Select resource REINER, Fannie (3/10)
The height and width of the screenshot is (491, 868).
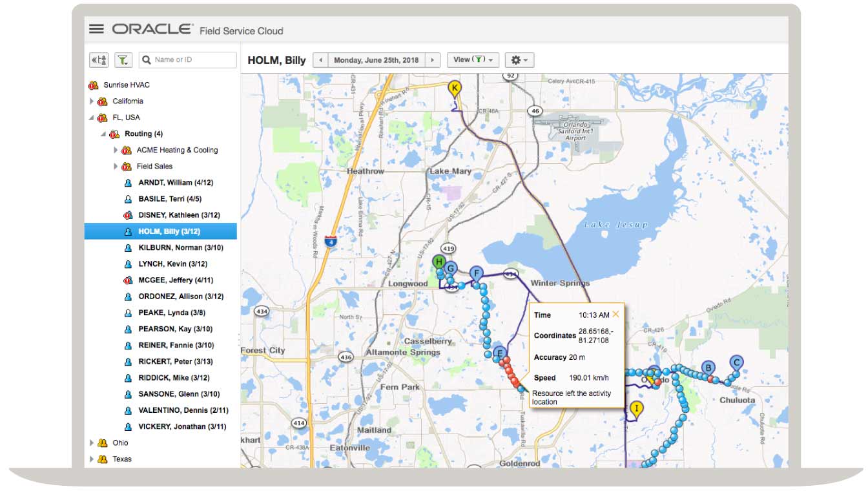click(176, 346)
